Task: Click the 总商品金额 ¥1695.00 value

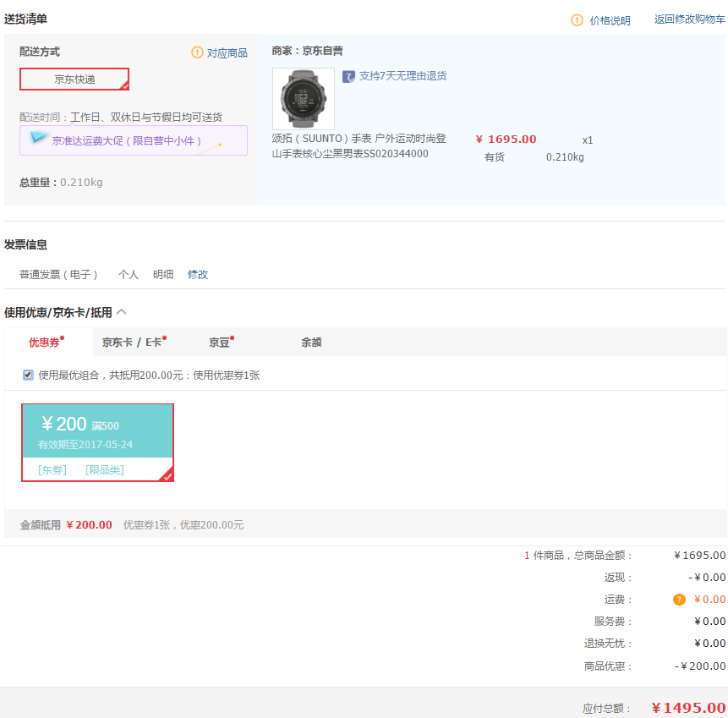Action: point(700,556)
